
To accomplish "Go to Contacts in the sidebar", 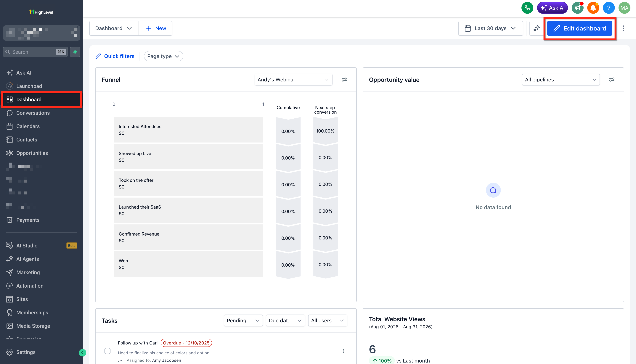I will tap(41, 139).
